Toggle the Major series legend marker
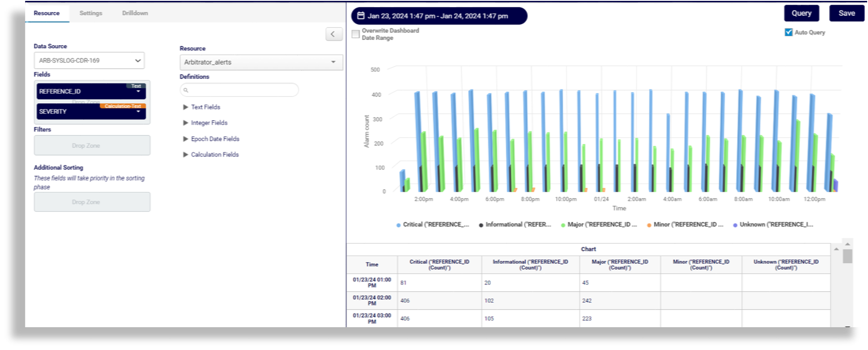This screenshot has height=350, width=868. coord(563,225)
